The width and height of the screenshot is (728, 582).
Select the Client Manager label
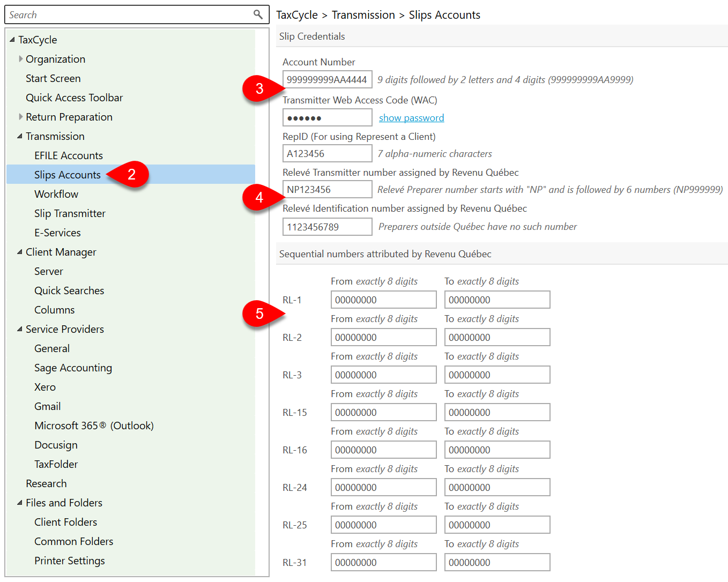(61, 252)
